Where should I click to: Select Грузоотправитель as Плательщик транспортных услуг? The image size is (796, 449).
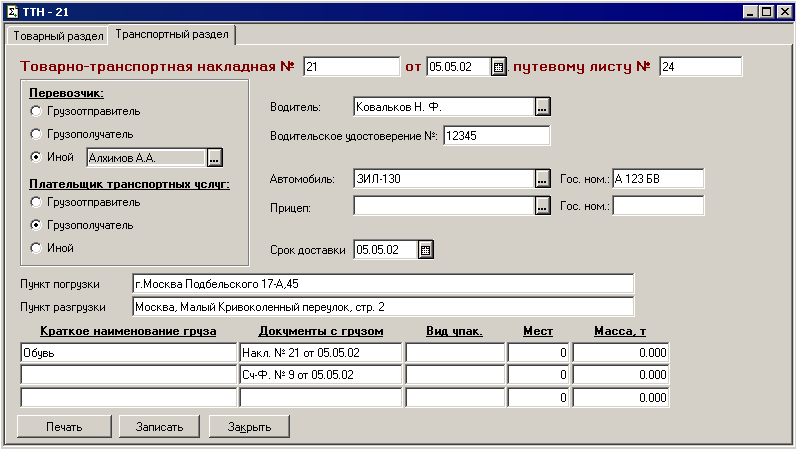37,202
